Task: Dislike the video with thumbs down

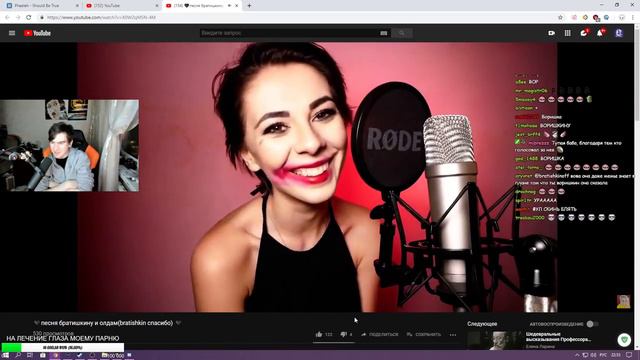Action: click(x=343, y=334)
